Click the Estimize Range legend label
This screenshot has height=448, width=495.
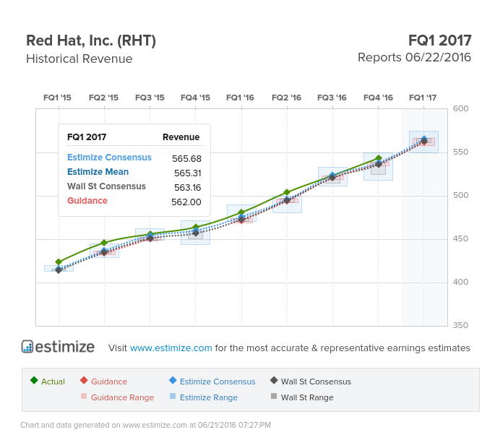209,397
